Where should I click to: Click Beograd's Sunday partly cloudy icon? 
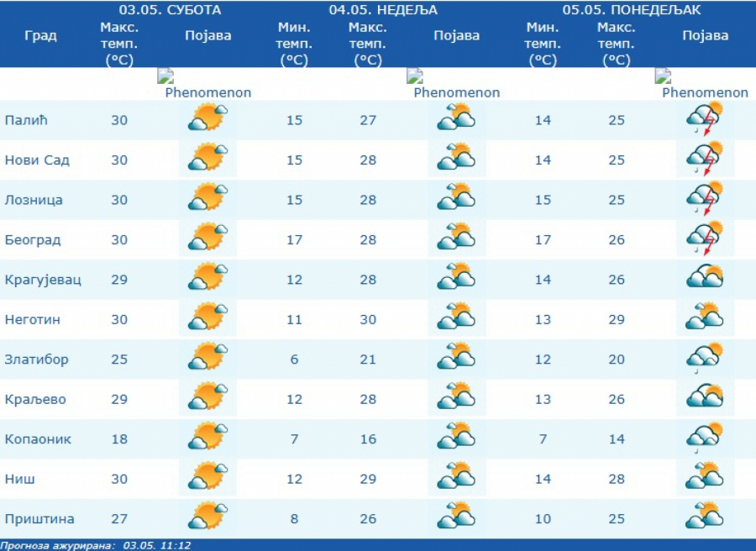coord(456,239)
